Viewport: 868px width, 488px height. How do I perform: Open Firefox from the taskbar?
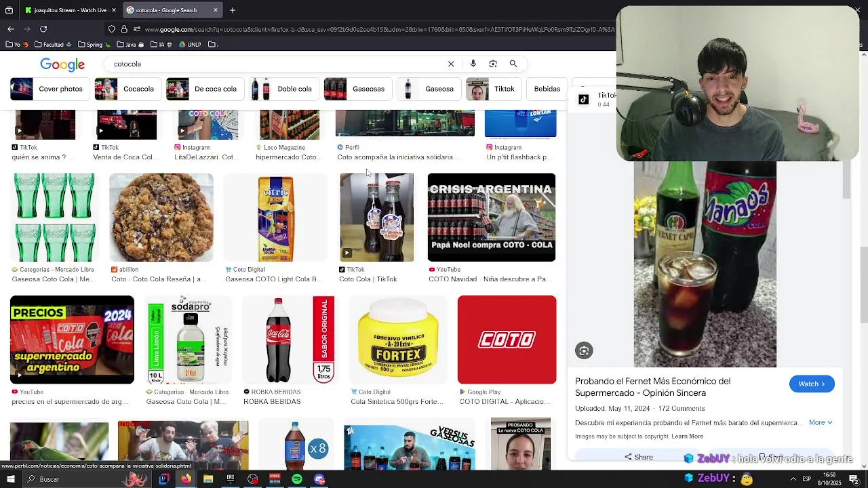tap(186, 479)
